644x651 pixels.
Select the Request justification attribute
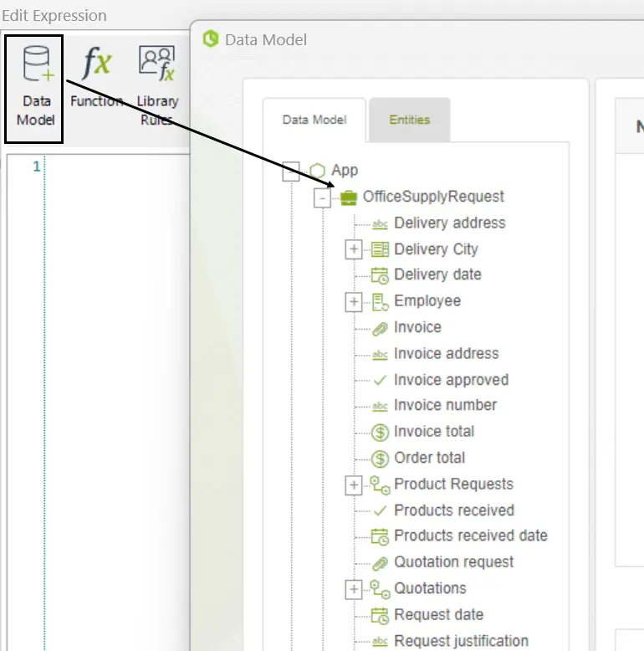[461, 641]
